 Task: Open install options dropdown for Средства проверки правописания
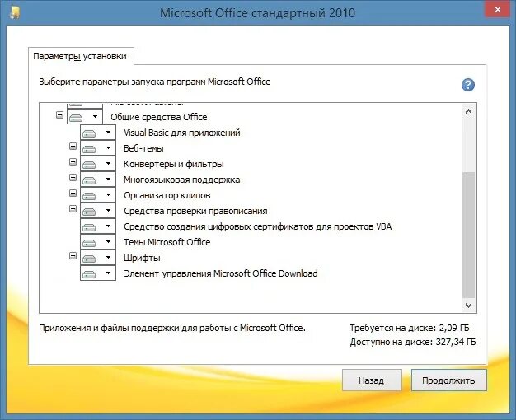click(98, 211)
